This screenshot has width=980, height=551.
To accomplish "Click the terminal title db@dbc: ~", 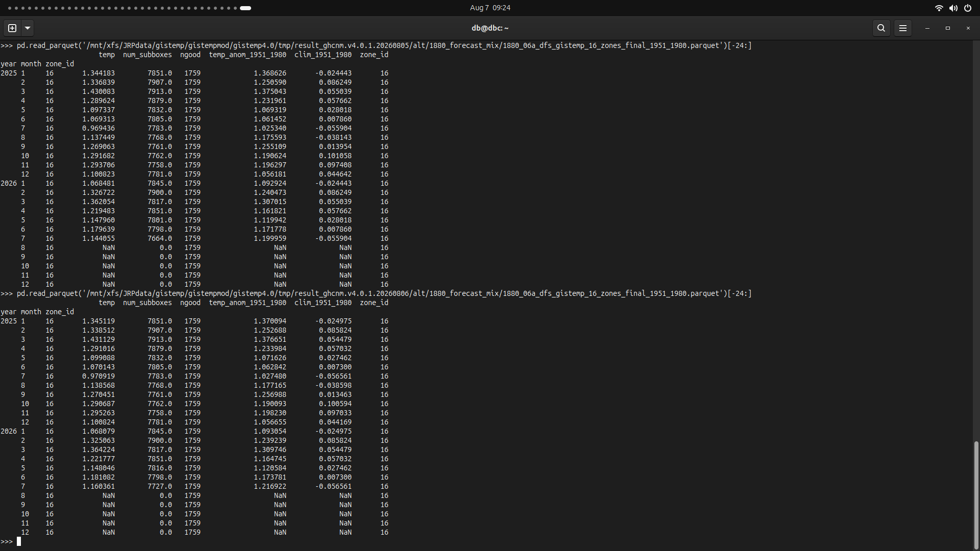I will tap(490, 28).
